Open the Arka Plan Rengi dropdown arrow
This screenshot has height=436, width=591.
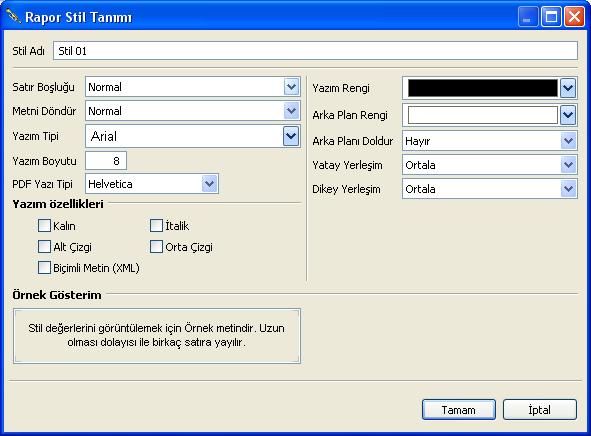(568, 115)
